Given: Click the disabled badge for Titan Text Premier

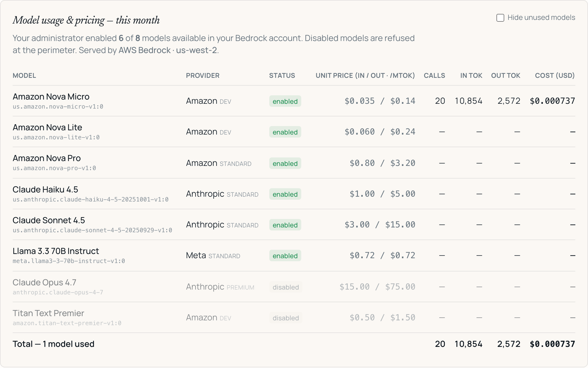Looking at the screenshot, I should [x=286, y=318].
